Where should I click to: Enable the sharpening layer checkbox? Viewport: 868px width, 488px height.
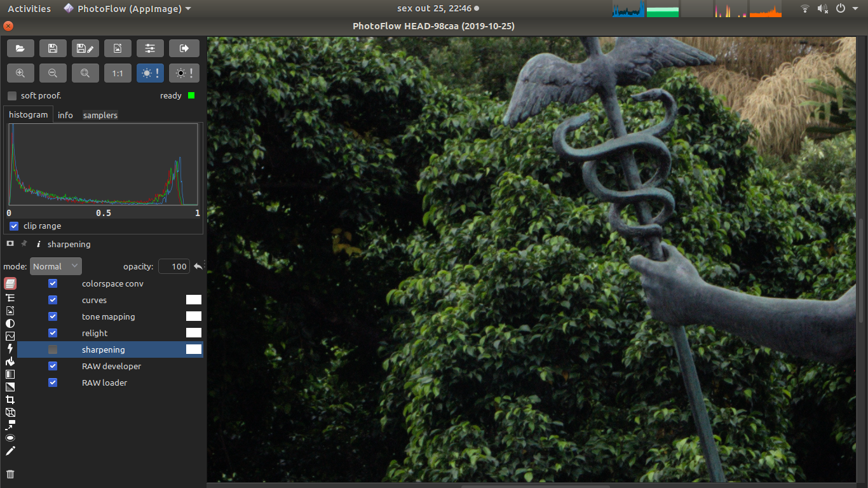pos(53,349)
